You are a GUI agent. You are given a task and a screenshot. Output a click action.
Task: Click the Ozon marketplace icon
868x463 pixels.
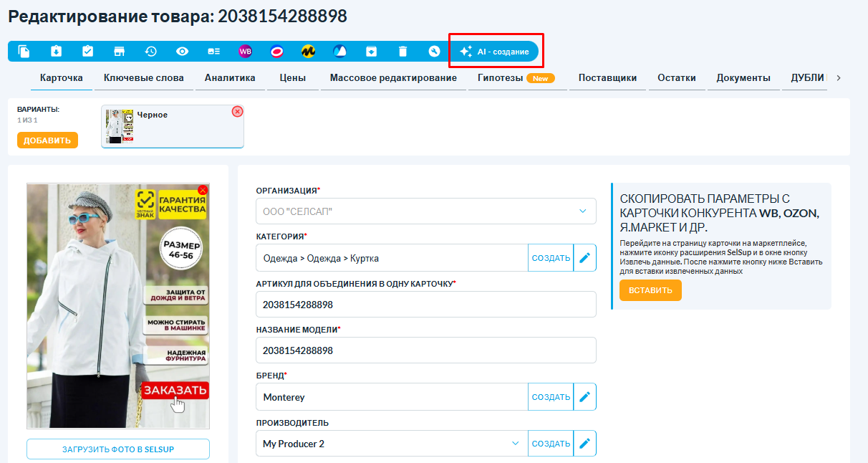tap(276, 52)
